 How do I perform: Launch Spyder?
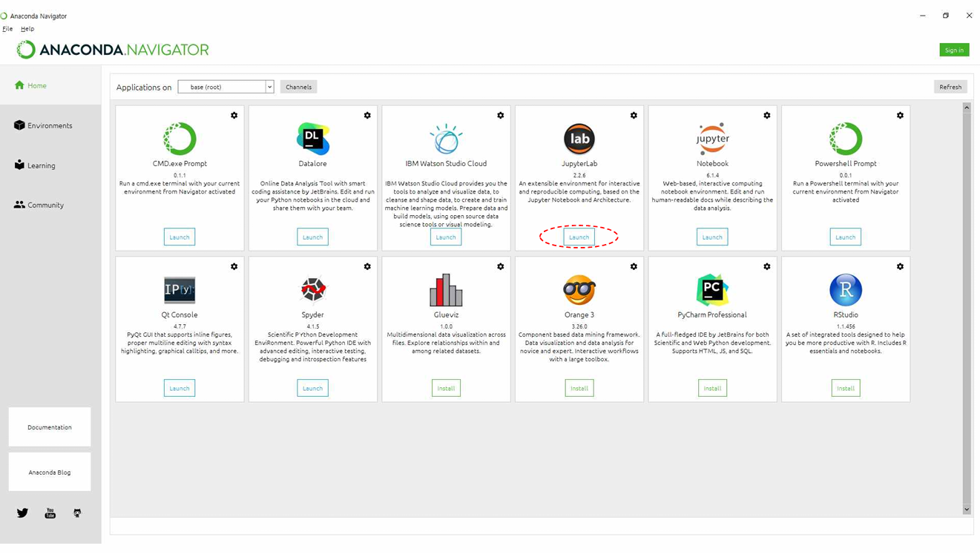click(x=312, y=388)
